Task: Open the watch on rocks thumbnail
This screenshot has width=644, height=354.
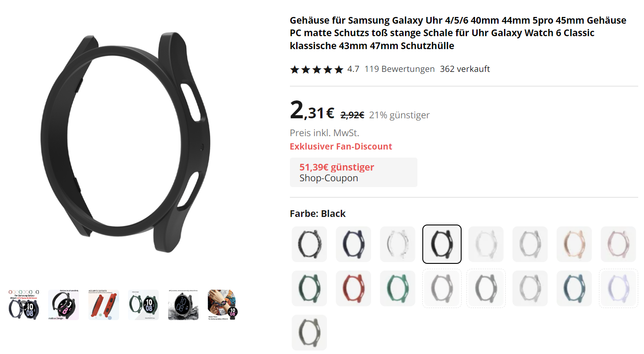Action: click(183, 305)
